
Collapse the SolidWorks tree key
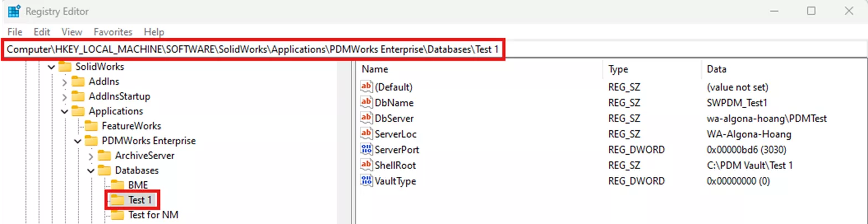click(51, 67)
